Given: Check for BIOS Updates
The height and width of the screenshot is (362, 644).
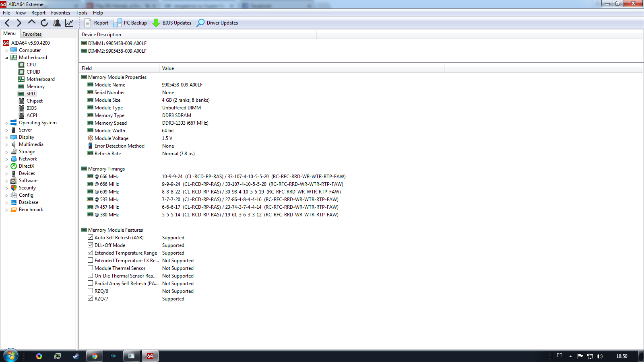Looking at the screenshot, I should point(172,23).
